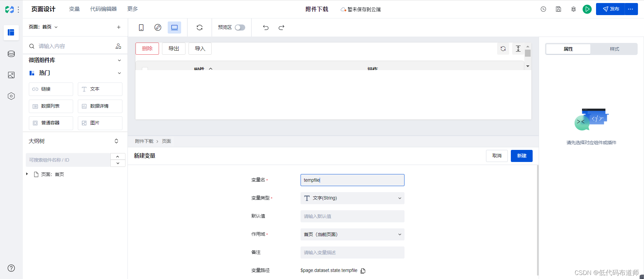644x279 pixels.
Task: Click the 附件下载 breadcrumb link
Action: [144, 142]
